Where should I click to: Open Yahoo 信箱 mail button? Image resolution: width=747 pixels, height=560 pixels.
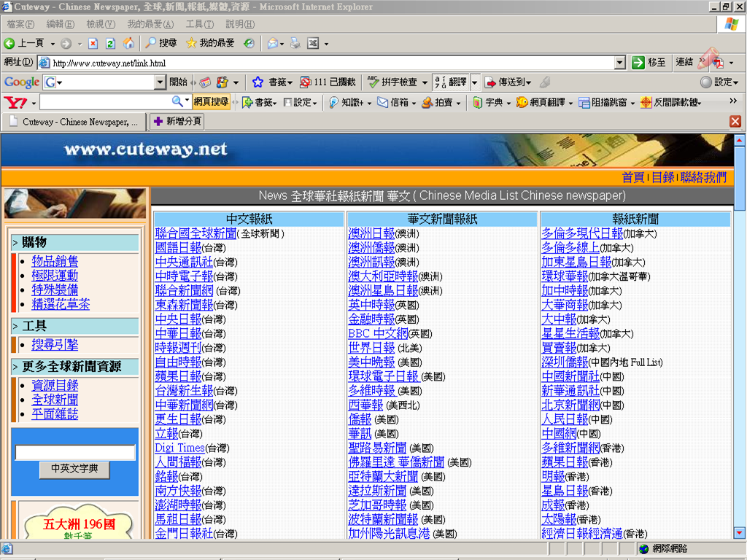(x=393, y=102)
